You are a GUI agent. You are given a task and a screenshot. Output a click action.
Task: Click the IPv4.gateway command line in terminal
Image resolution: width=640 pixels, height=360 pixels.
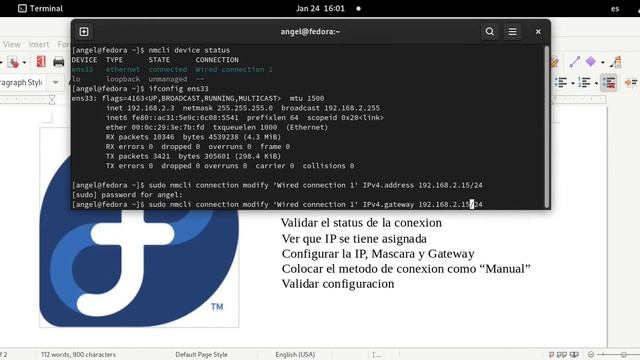click(x=277, y=204)
